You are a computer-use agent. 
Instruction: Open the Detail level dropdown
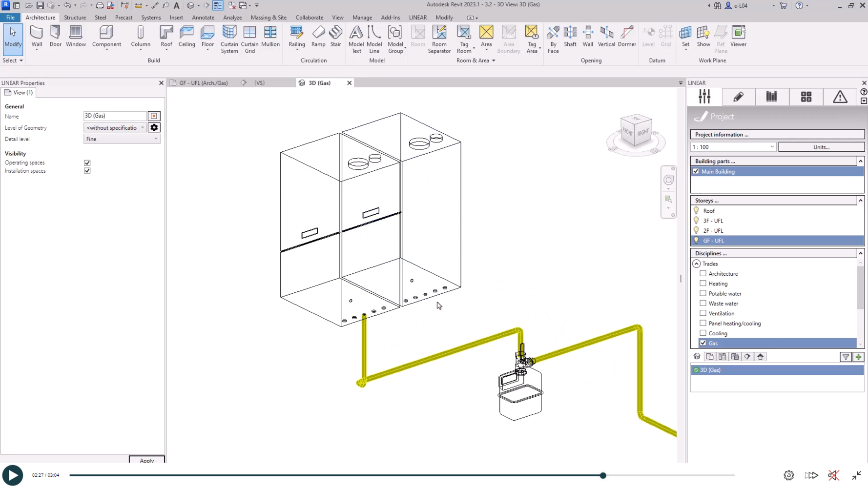pos(122,139)
